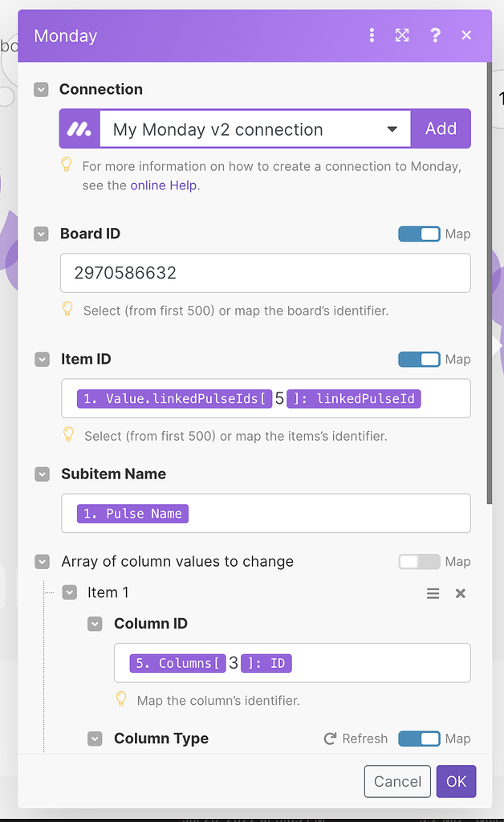Viewport: 504px width, 822px height.
Task: Collapse the Connection section
Action: tap(41, 90)
